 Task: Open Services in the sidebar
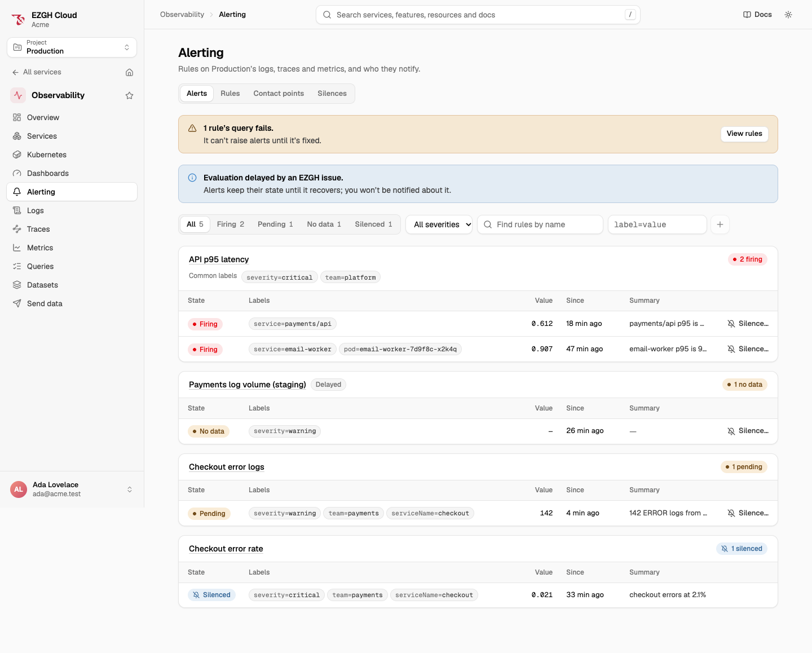pos(72,136)
